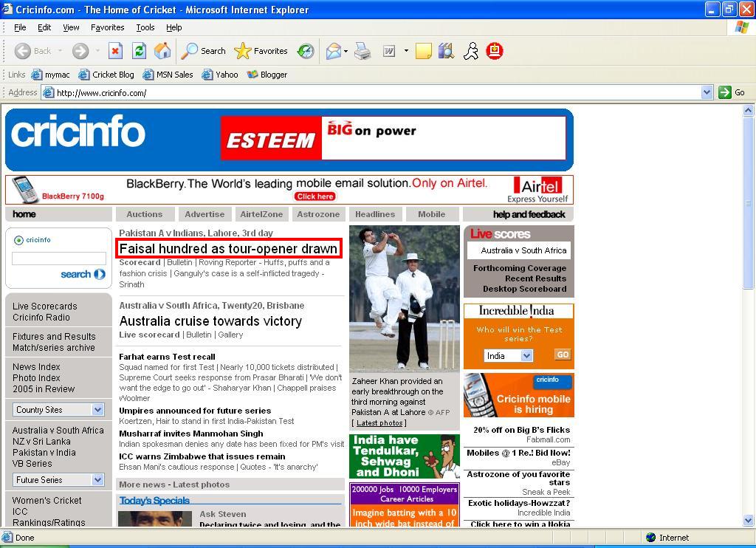
Task: Open the India team poll dropdown
Action: [508, 356]
